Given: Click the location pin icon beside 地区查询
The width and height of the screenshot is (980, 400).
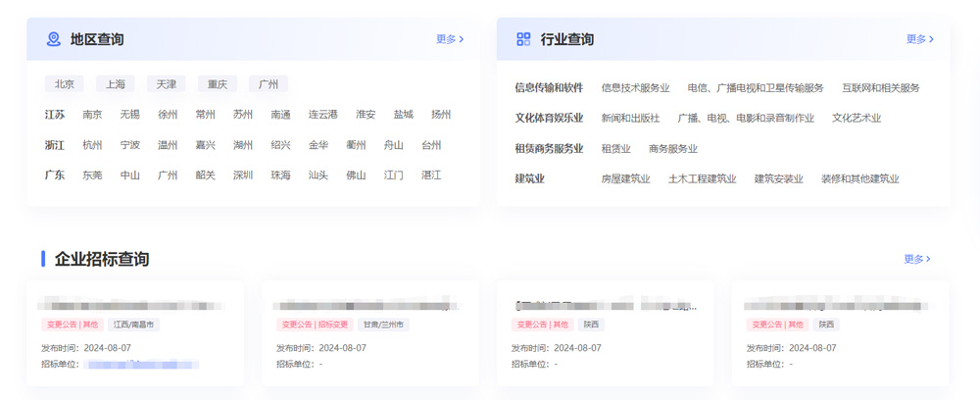Looking at the screenshot, I should [54, 39].
